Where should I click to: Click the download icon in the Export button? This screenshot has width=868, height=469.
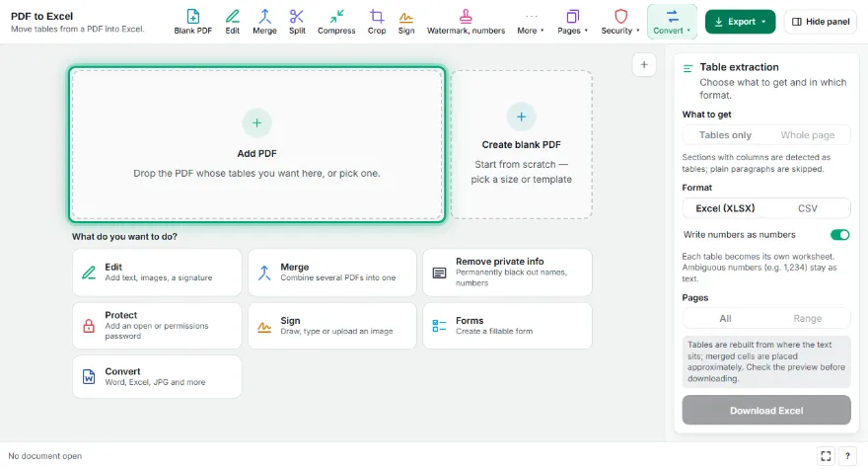[x=718, y=22]
